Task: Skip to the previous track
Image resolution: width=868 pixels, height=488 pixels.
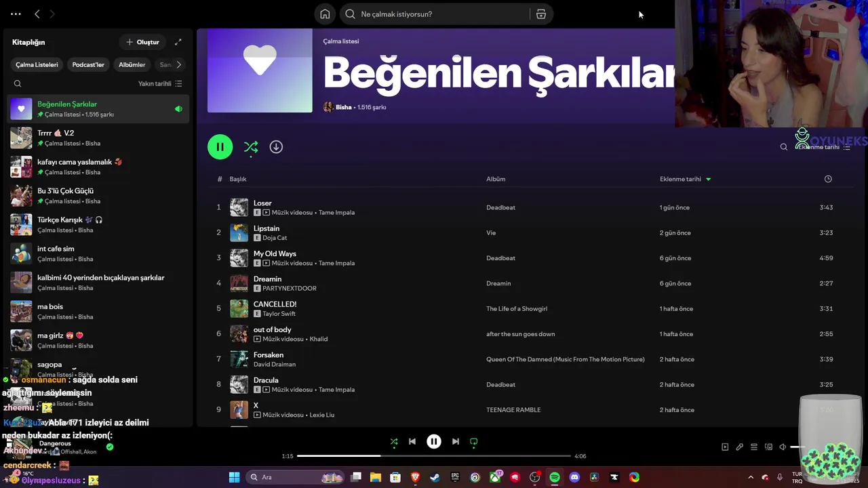Action: 412,442
